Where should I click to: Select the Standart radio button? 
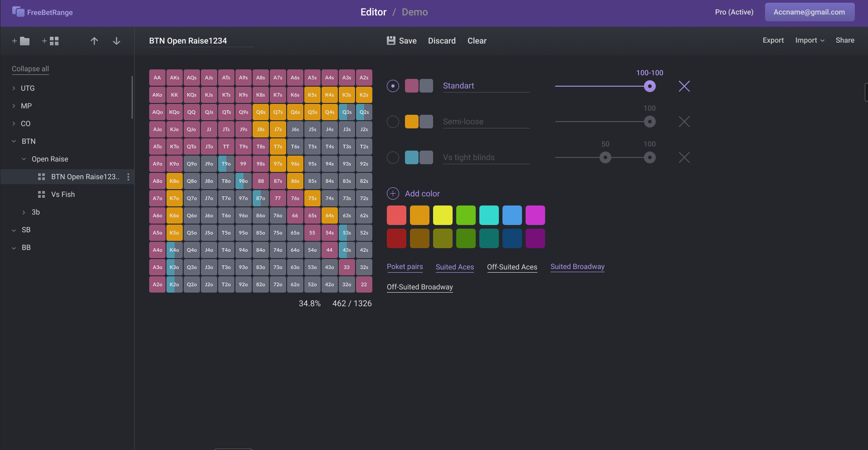(393, 86)
